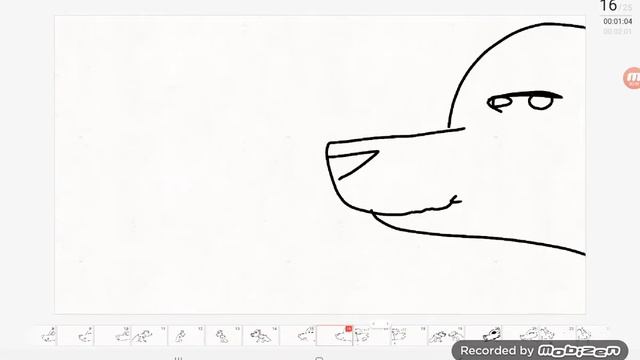Viewport: 640px width, 360px height.
Task: Select frame 10 thumbnail in timeline
Action: 112,335
